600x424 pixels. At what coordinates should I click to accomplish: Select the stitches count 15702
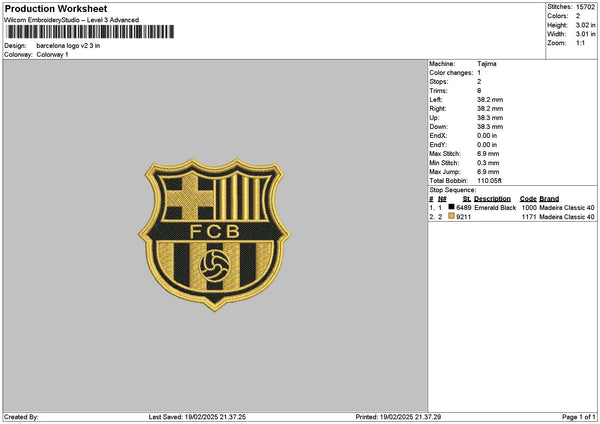[x=585, y=7]
